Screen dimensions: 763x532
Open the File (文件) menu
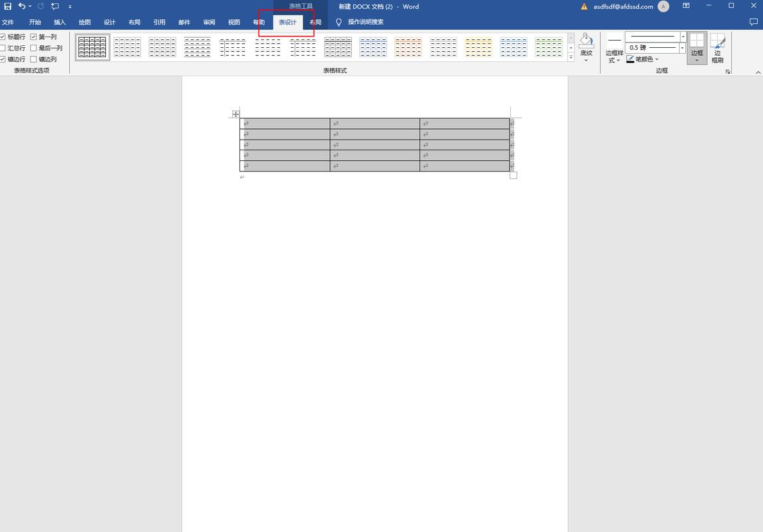coord(8,22)
